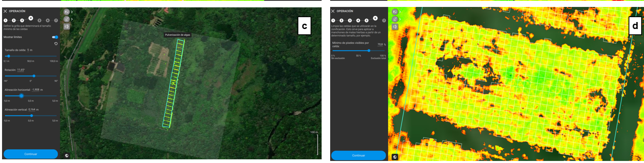Click Continuar in the pixel-threshold screen
644x163 pixels.
click(x=358, y=155)
